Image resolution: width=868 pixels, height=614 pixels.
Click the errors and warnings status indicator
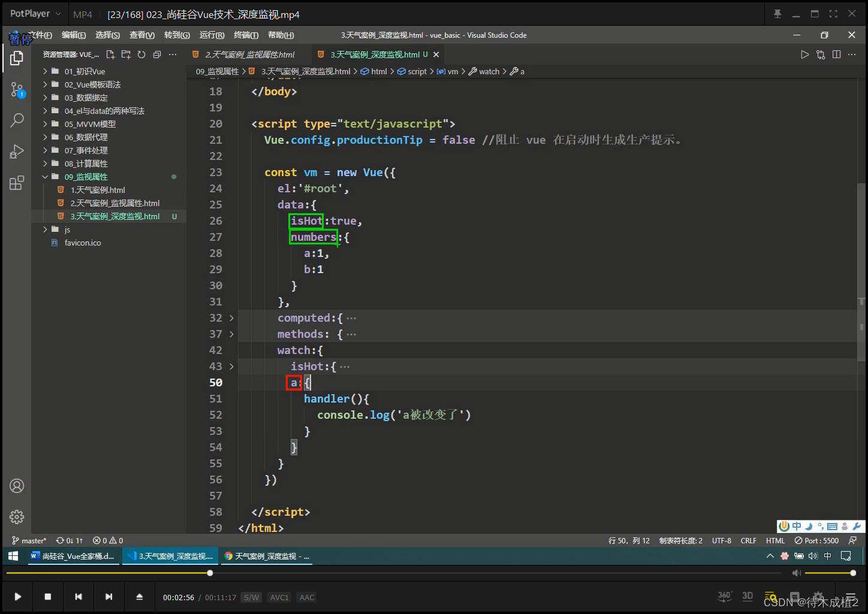click(x=108, y=540)
